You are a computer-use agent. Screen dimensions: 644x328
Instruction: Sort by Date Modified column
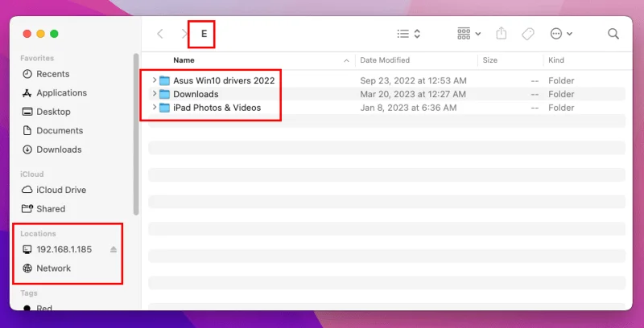coord(385,60)
